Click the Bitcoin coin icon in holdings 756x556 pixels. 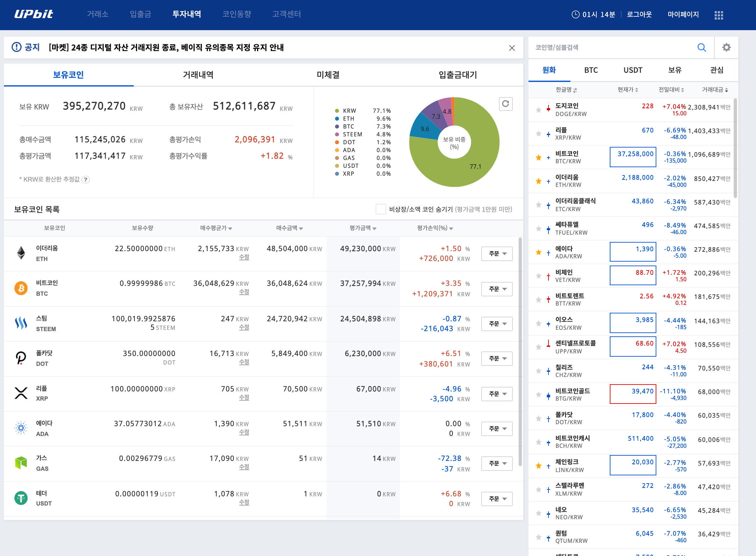[x=21, y=288]
